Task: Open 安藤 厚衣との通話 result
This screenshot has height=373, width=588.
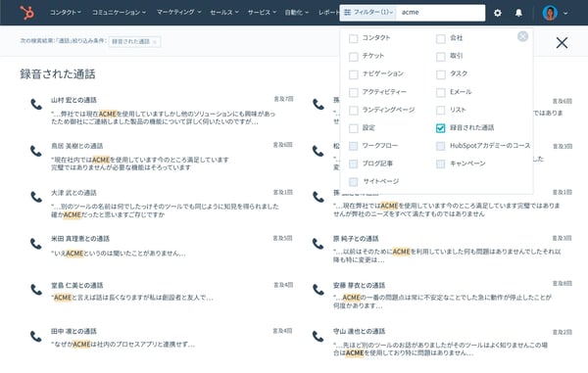Action: (359, 285)
